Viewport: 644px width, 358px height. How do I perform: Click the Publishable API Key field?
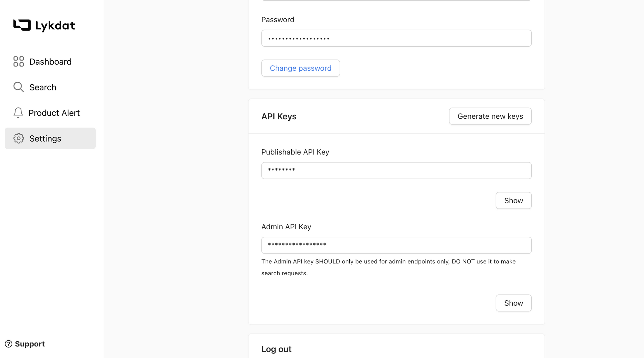tap(396, 170)
